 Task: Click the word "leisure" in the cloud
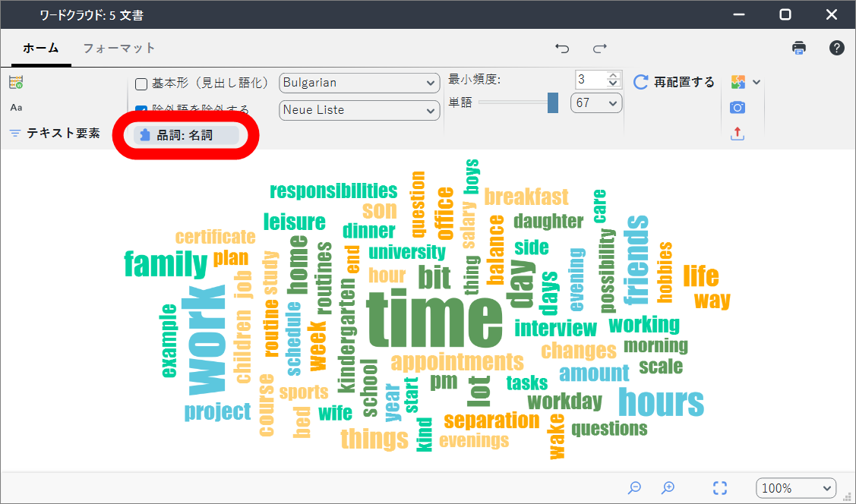coord(294,222)
